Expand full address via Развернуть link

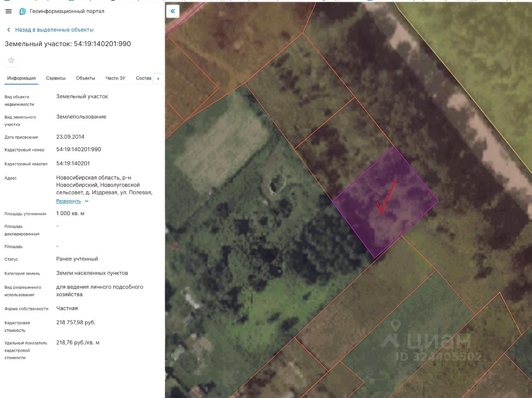coord(69,201)
